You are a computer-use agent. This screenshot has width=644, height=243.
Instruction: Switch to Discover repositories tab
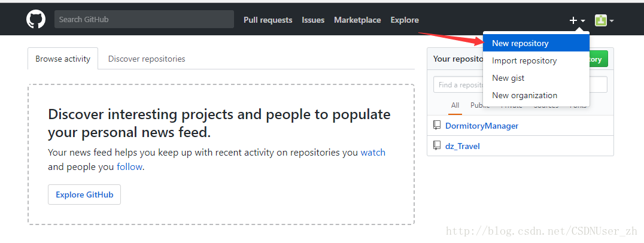click(147, 59)
